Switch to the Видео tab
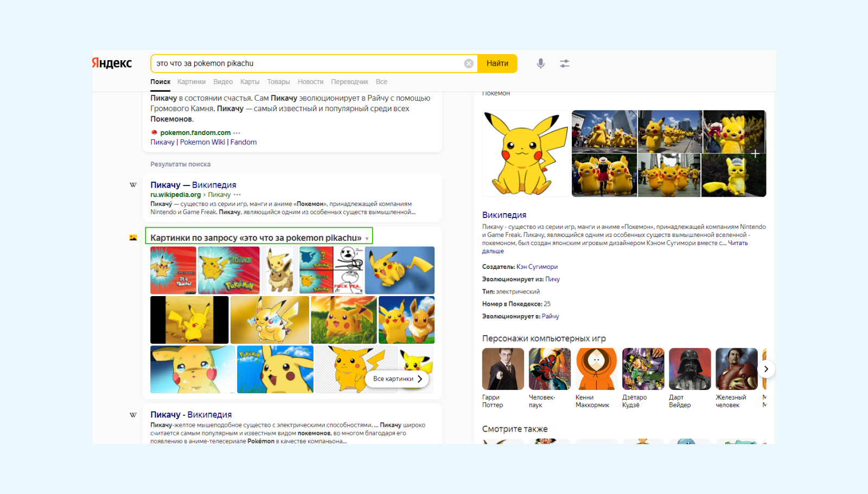 pos(223,82)
